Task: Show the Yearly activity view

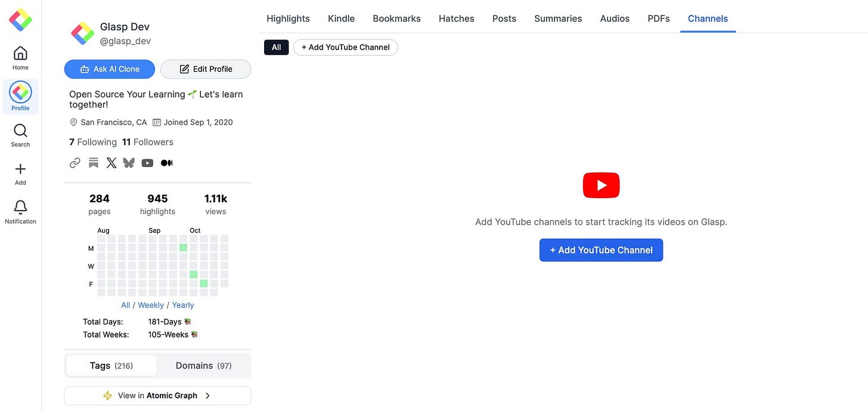Action: pos(183,305)
